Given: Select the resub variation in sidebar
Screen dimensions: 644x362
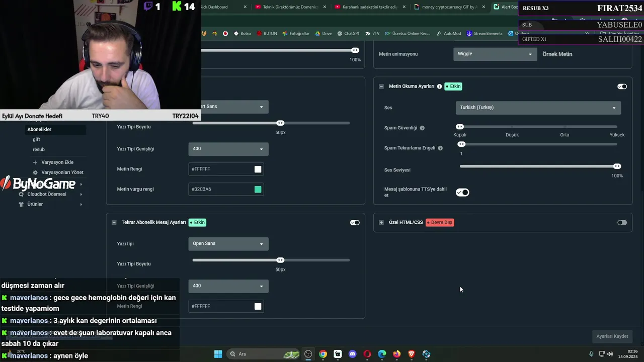Looking at the screenshot, I should click(x=39, y=149).
